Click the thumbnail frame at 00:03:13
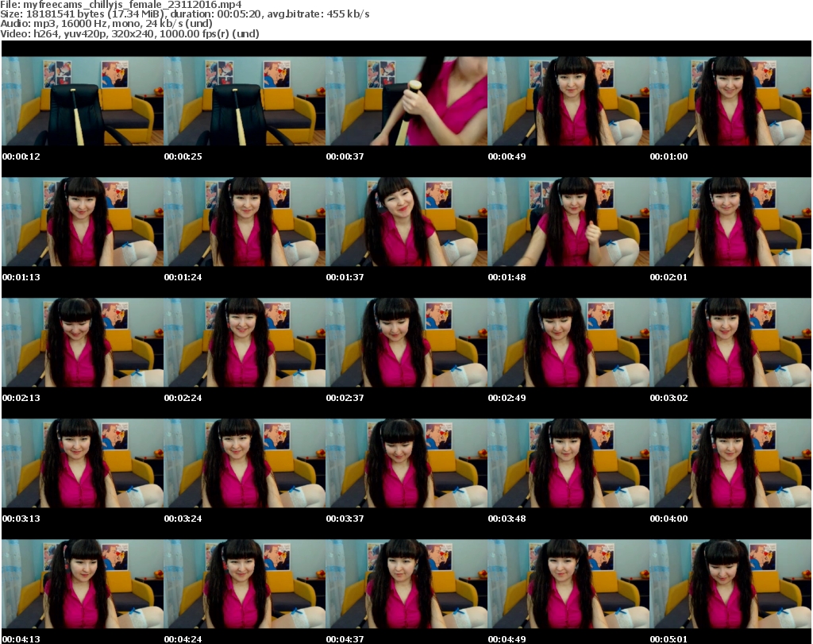Image resolution: width=813 pixels, height=644 pixels. point(83,464)
